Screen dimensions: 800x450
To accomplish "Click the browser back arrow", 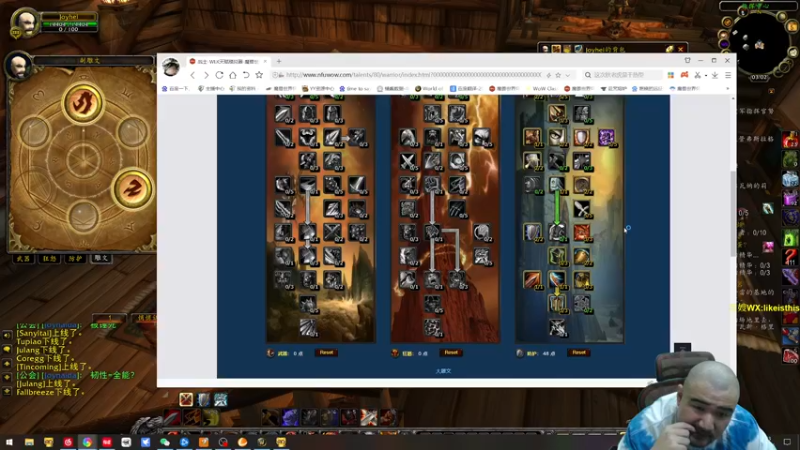I will pyautogui.click(x=193, y=75).
